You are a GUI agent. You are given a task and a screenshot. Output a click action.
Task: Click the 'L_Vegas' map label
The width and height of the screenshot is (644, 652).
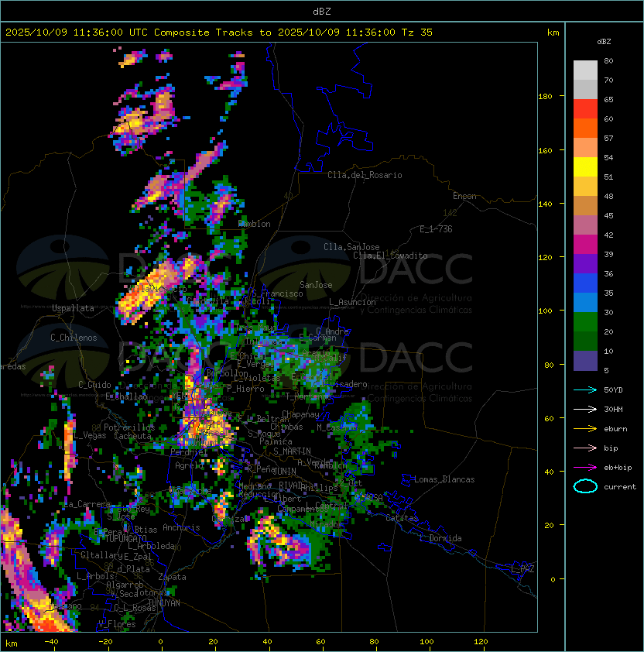(x=90, y=435)
